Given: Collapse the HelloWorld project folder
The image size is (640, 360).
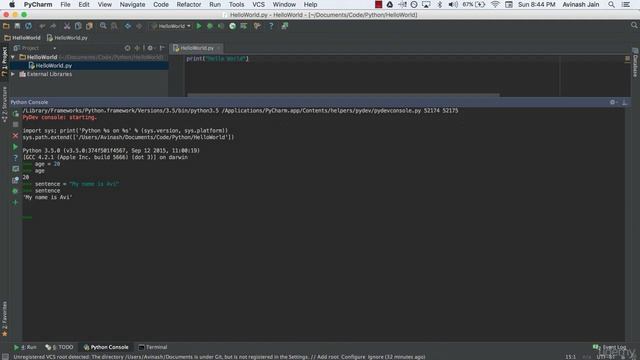Looking at the screenshot, I should point(13,57).
